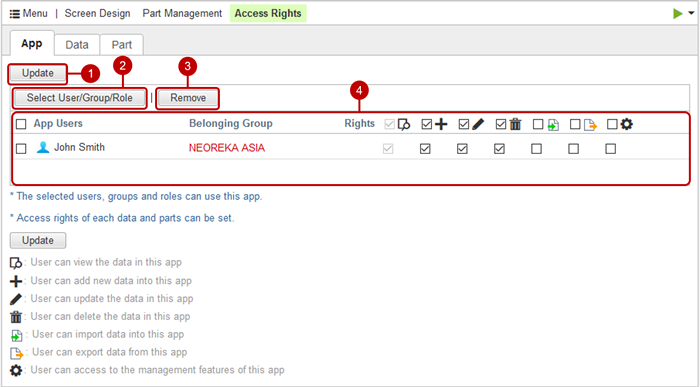This screenshot has width=700, height=387.
Task: Click the view-data icon in legend
Action: point(16,263)
